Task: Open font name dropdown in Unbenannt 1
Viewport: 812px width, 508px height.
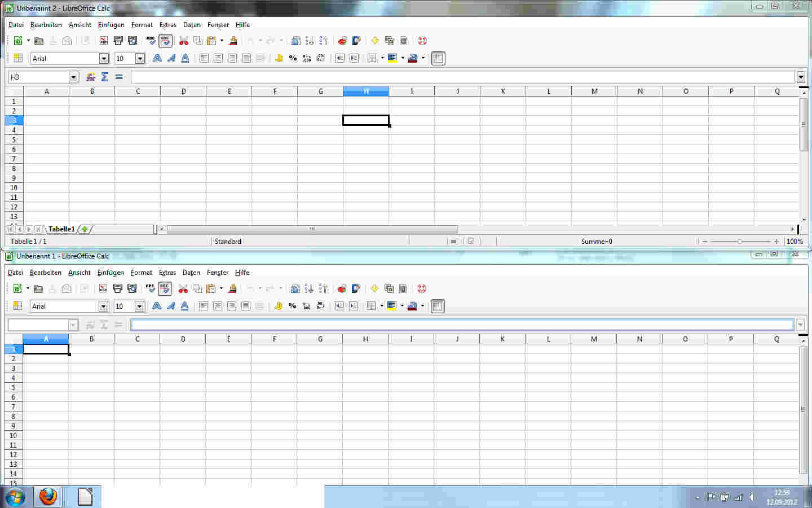Action: pyautogui.click(x=103, y=306)
